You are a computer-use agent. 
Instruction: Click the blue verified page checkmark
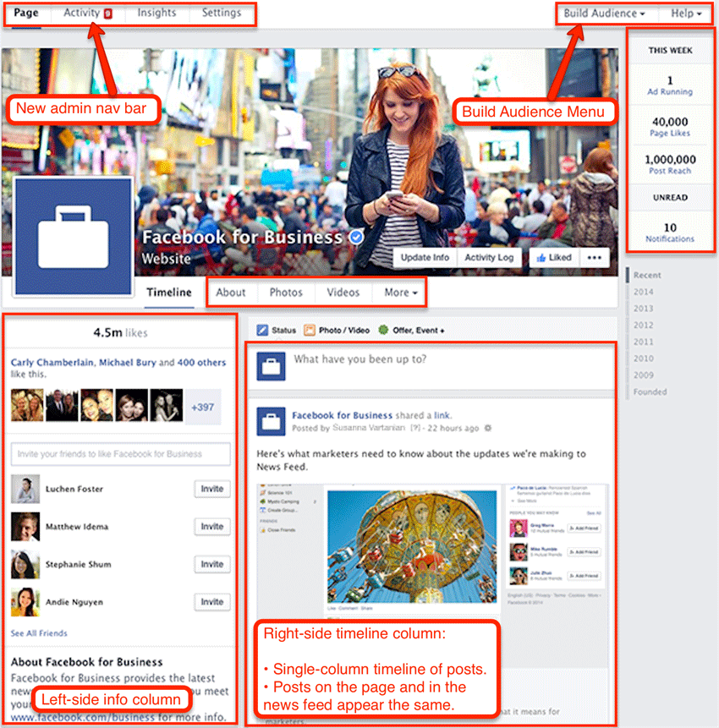coord(356,238)
